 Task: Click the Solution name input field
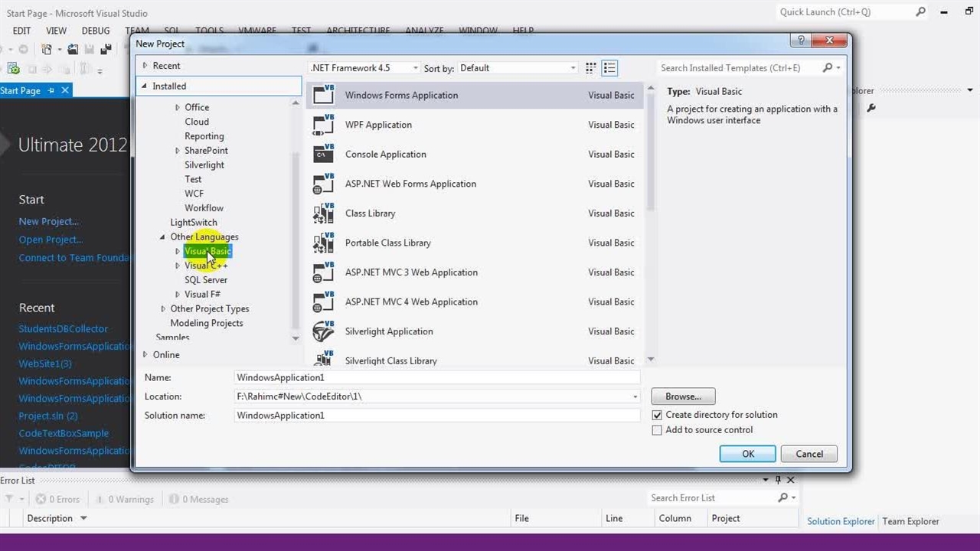click(437, 416)
